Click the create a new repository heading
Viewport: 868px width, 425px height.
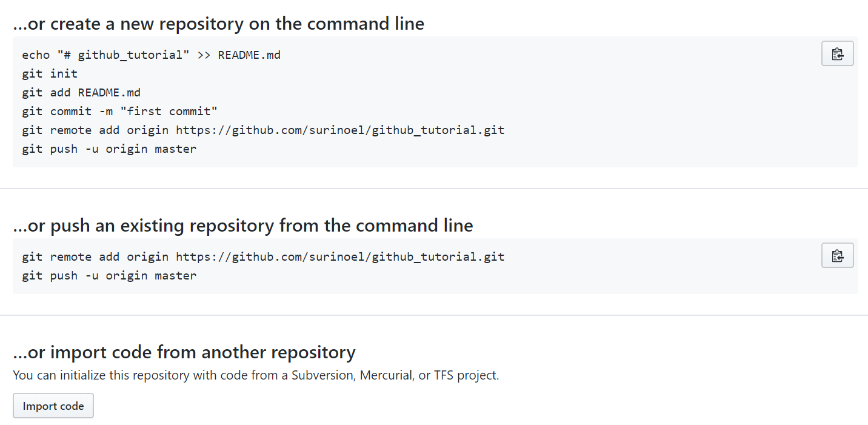tap(218, 24)
